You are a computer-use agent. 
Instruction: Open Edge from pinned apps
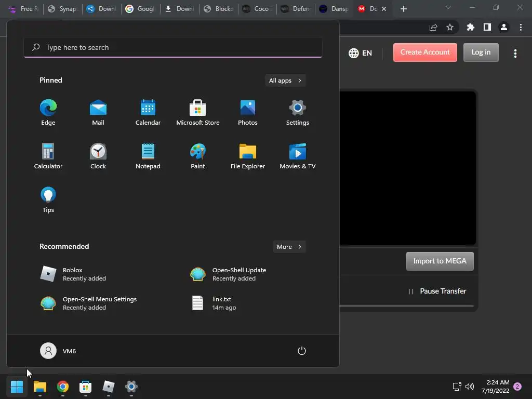(x=48, y=113)
